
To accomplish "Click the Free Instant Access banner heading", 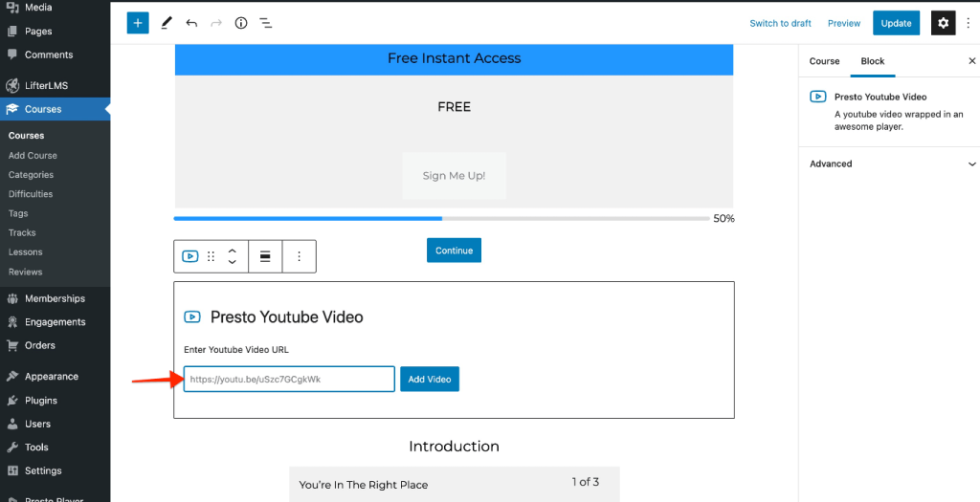I will [x=454, y=58].
